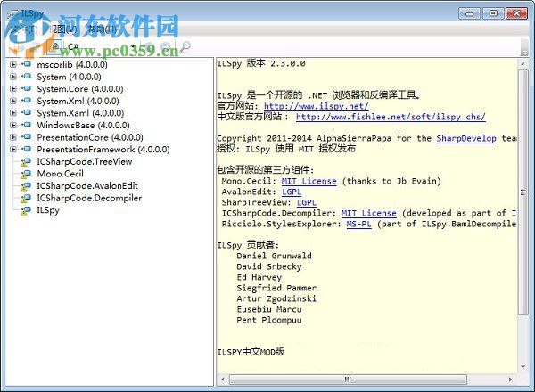Click the System.Xml assembly icon
Image resolution: width=535 pixels, height=392 pixels.
(x=26, y=101)
